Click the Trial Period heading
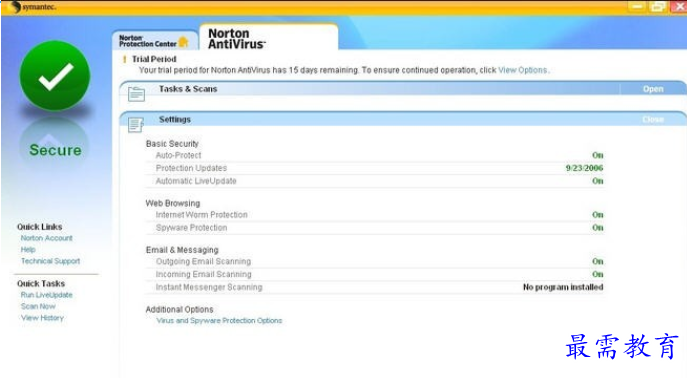687x378 pixels. pyautogui.click(x=154, y=59)
